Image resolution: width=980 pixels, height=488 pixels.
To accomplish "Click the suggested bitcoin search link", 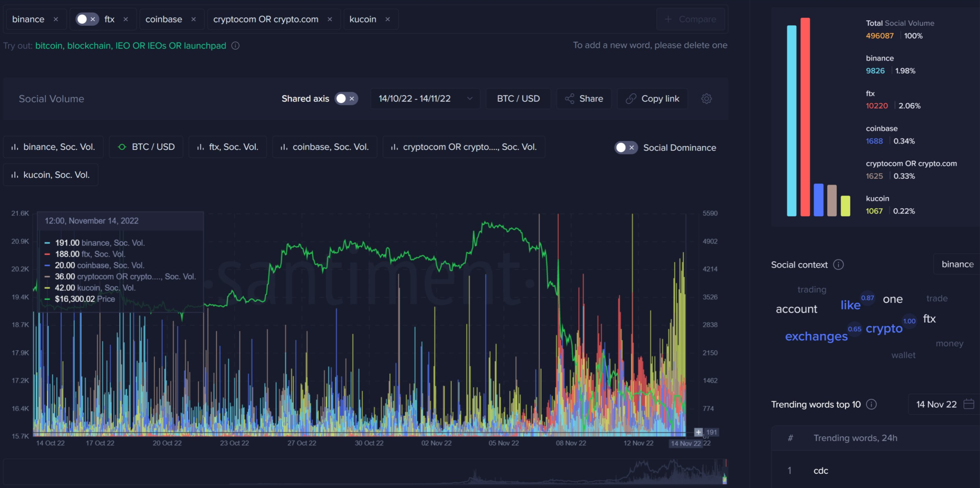I will pyautogui.click(x=48, y=46).
